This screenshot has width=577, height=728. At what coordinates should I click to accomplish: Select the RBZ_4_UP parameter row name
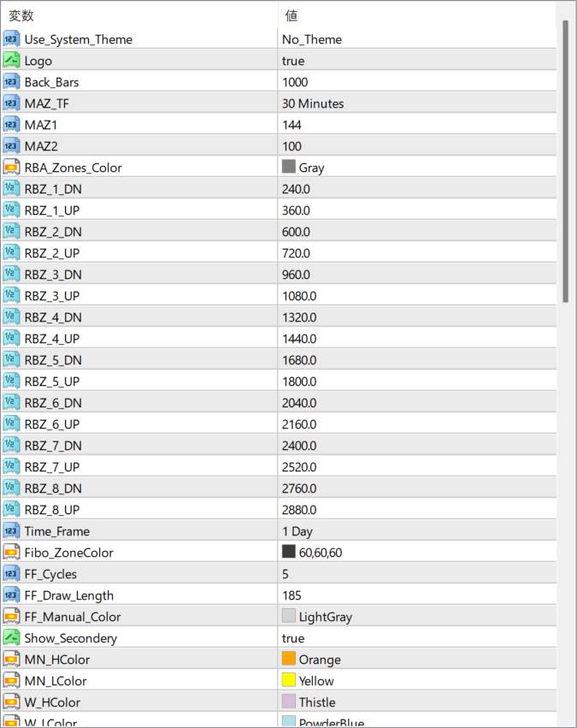(52, 339)
